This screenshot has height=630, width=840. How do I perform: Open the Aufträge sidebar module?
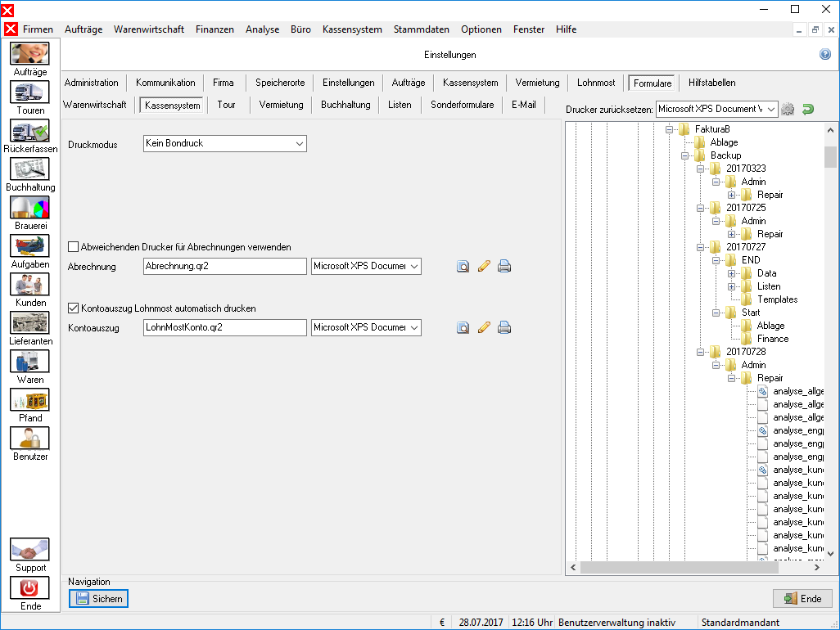point(30,53)
